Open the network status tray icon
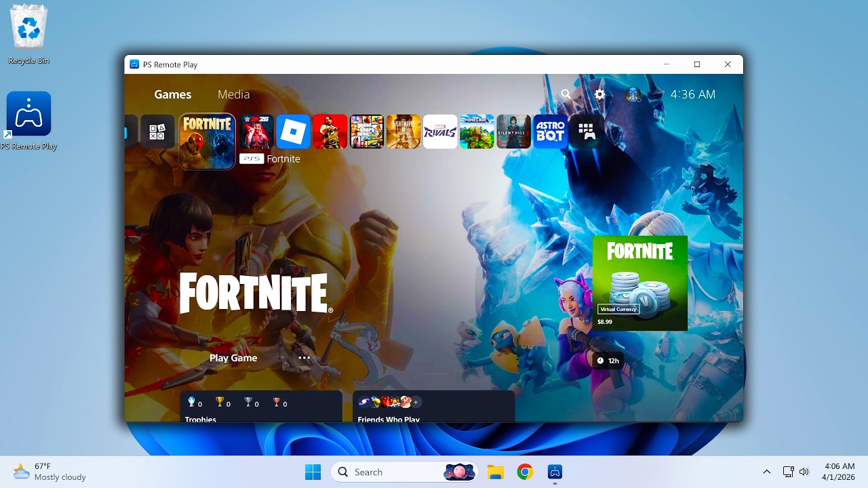 (x=788, y=472)
